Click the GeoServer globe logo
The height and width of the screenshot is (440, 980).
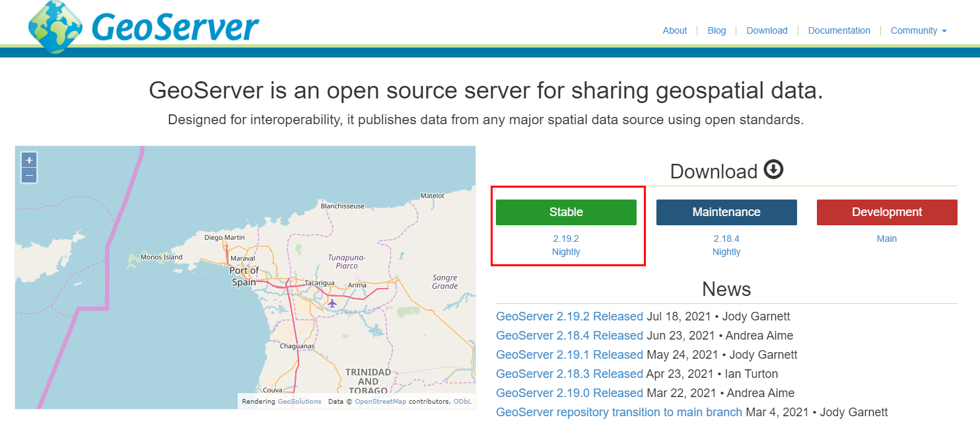coord(55,26)
